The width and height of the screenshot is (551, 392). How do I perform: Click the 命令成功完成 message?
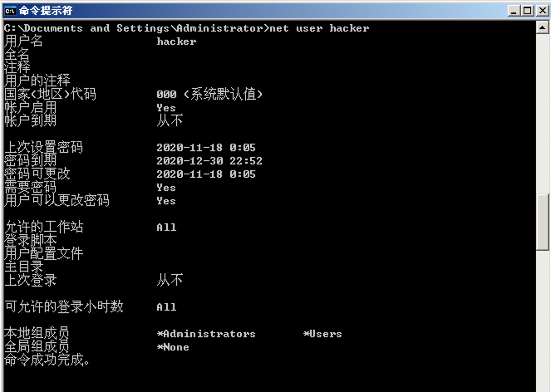click(x=47, y=360)
